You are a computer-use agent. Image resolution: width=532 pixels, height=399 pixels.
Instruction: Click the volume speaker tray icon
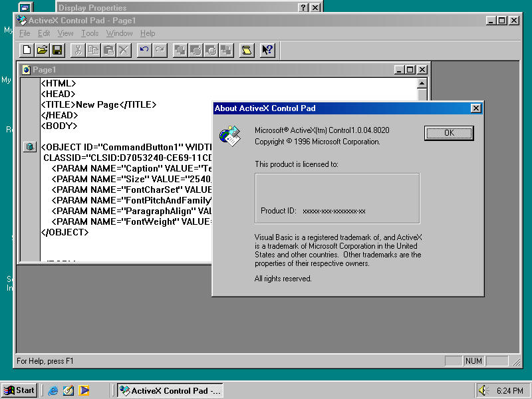click(483, 390)
